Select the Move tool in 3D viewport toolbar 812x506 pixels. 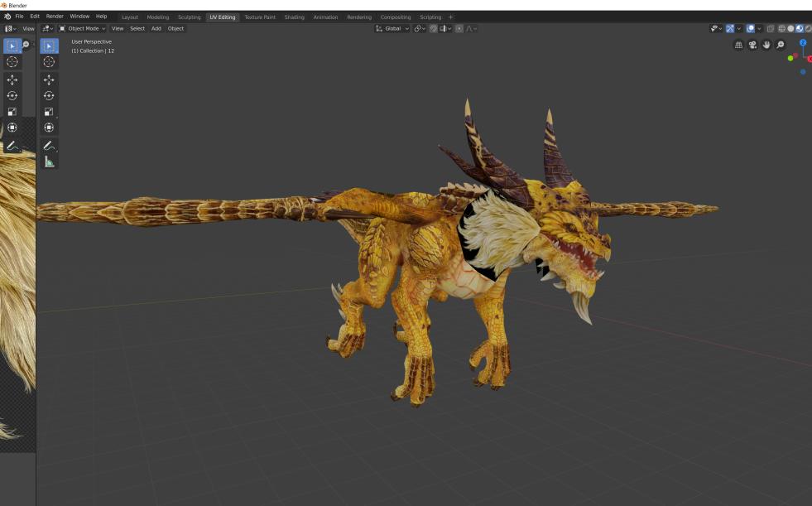(x=49, y=80)
